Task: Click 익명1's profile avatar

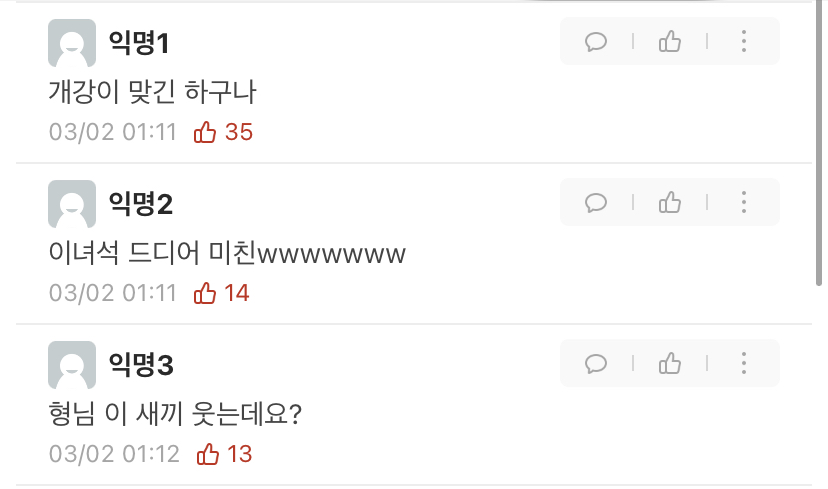Action: (72, 43)
